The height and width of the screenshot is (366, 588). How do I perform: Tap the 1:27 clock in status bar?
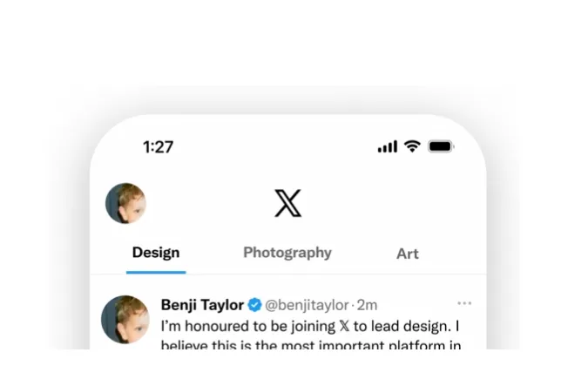click(x=158, y=147)
